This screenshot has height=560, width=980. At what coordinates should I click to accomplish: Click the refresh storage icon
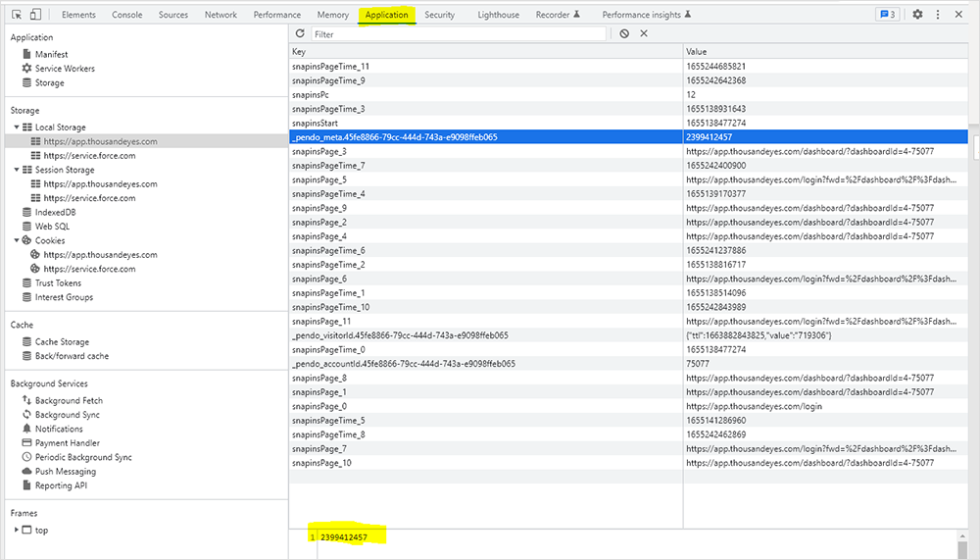pos(300,33)
